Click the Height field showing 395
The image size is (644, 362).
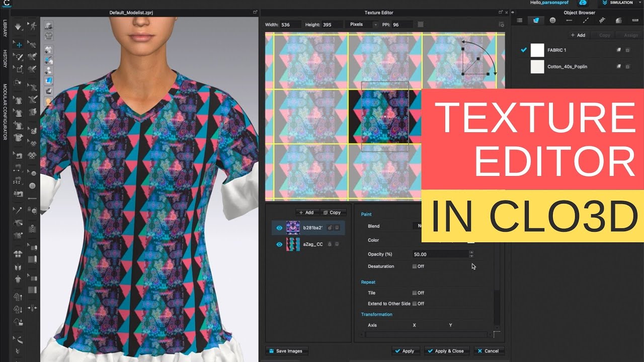(332, 24)
